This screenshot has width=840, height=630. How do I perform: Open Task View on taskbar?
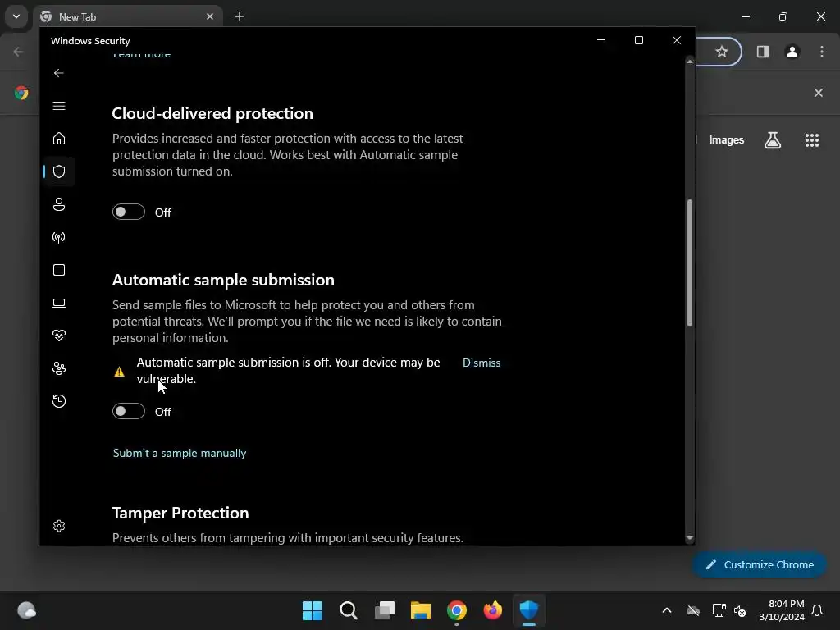pos(385,610)
